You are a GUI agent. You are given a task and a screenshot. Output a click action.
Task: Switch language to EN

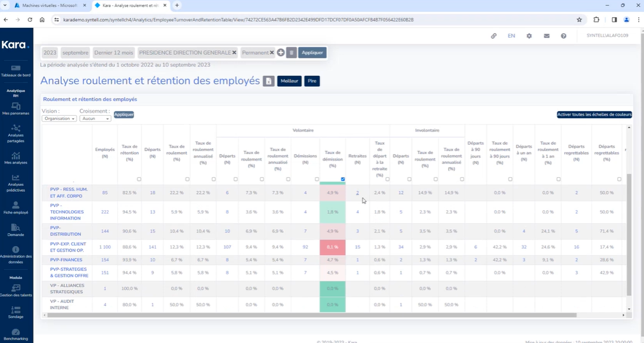click(x=511, y=36)
